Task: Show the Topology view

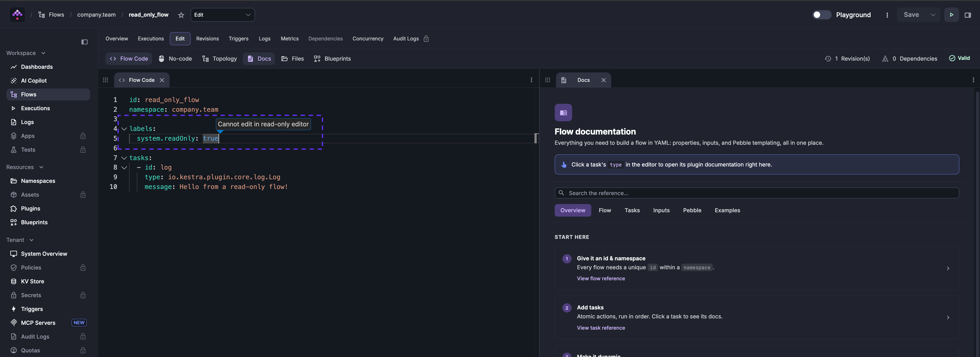Action: click(219, 59)
